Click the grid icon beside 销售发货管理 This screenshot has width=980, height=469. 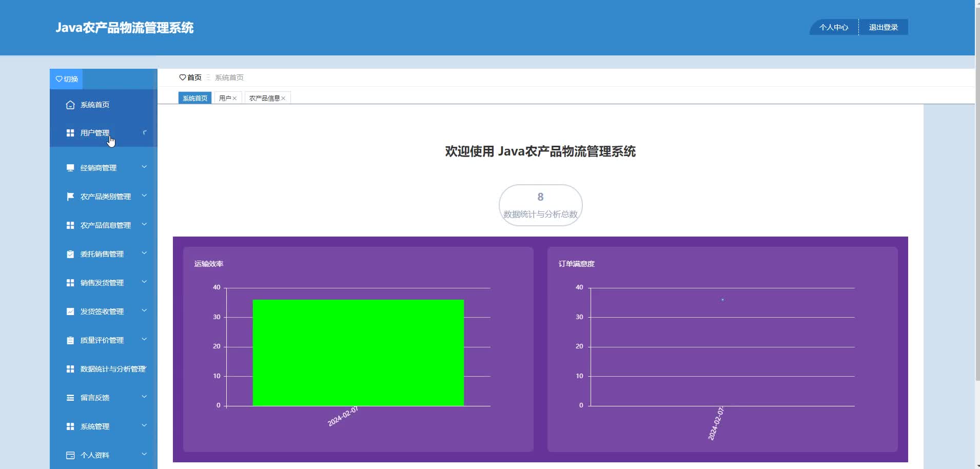click(70, 283)
